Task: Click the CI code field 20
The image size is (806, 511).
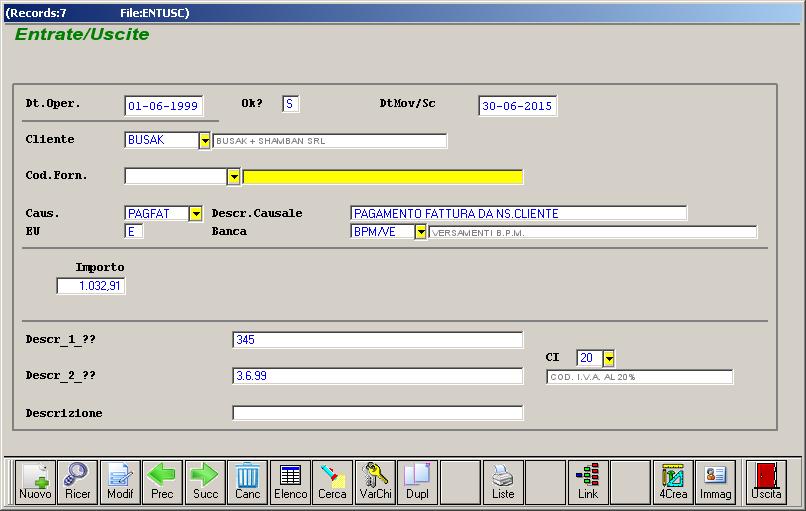Action: [x=590, y=358]
